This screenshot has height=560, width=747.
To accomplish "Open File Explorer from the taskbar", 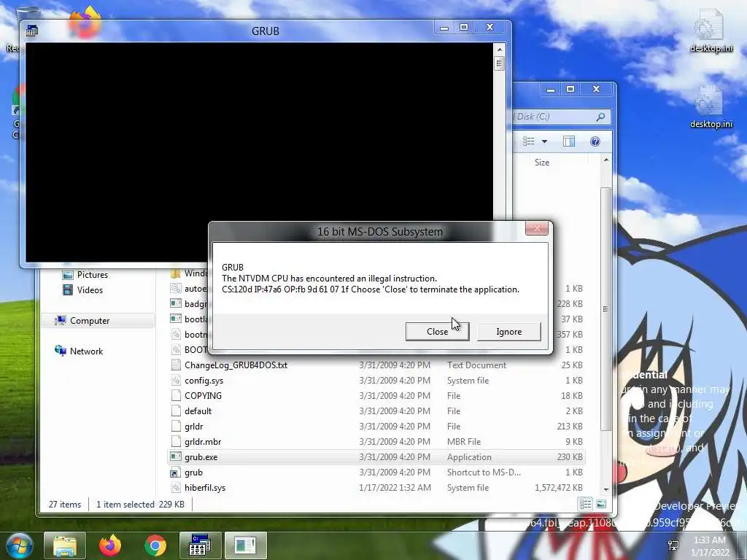I will [65, 545].
